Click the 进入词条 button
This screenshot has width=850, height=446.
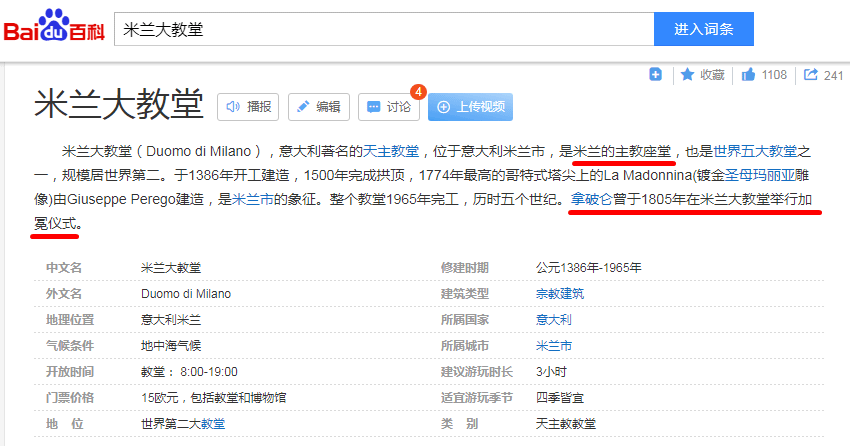pos(704,29)
